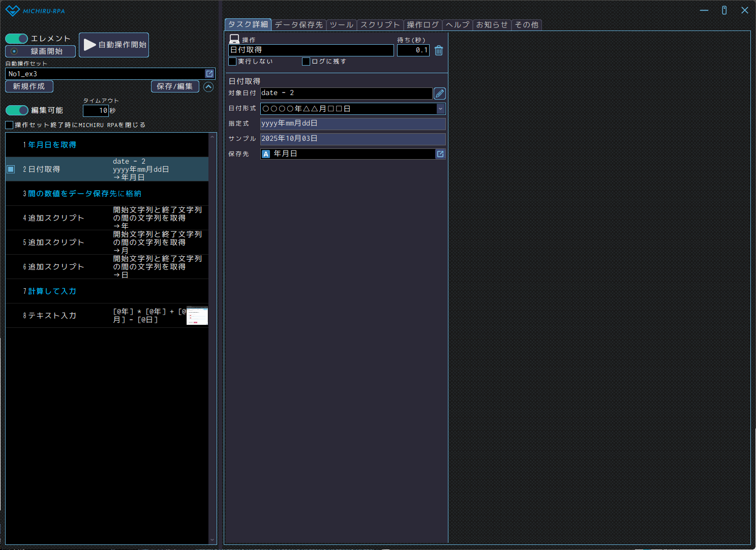Click the pencil edit icon beside 対象日付

pyautogui.click(x=440, y=94)
